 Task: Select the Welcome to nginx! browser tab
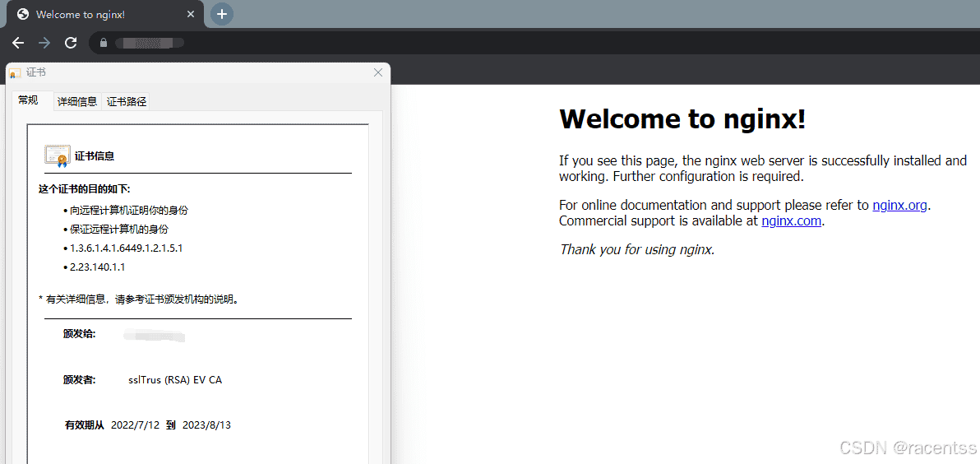click(x=90, y=15)
